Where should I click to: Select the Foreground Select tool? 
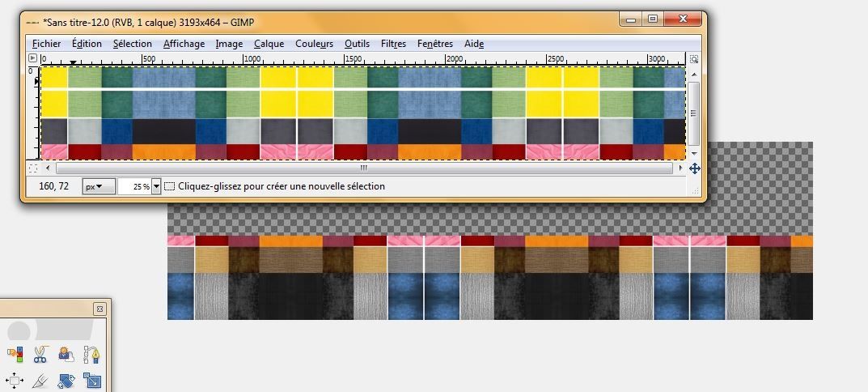click(x=66, y=354)
